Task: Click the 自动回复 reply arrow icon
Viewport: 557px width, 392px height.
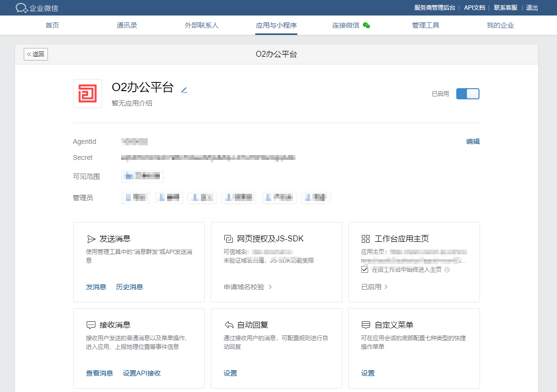Action: coord(229,325)
